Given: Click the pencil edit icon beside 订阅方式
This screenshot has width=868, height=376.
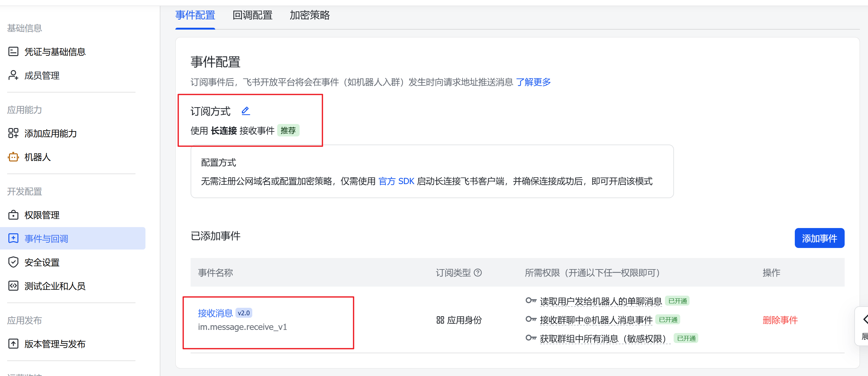Looking at the screenshot, I should [246, 111].
